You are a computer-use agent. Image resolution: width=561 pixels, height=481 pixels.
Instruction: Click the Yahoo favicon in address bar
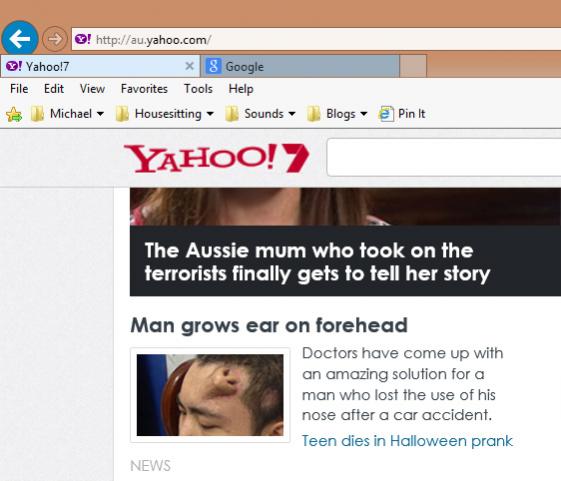click(x=83, y=39)
